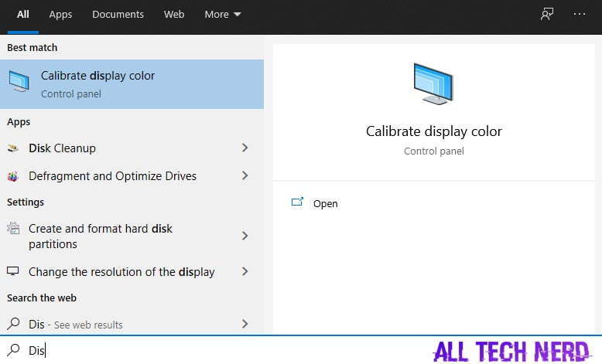Click the Open action link
The image size is (602, 364).
pyautogui.click(x=326, y=204)
